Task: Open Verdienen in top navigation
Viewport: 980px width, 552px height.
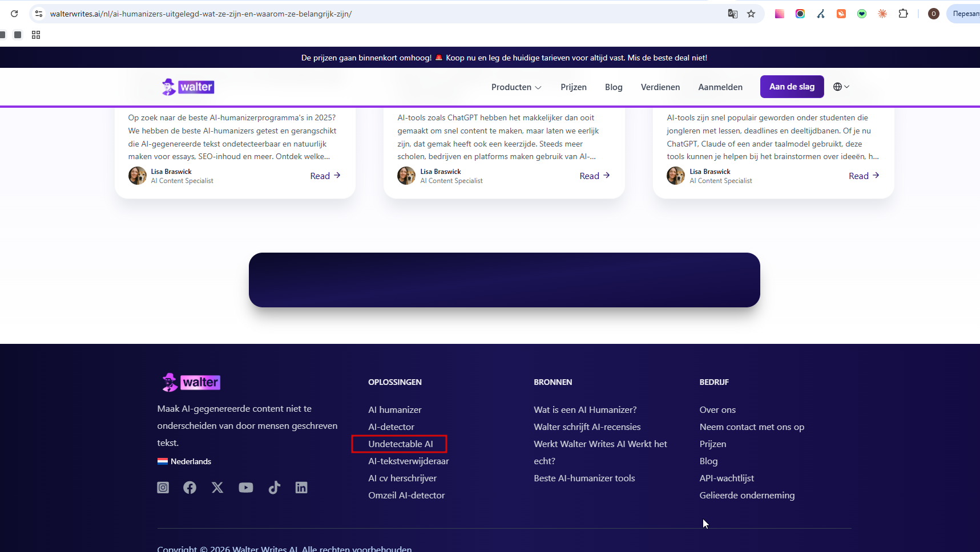Action: [660, 87]
